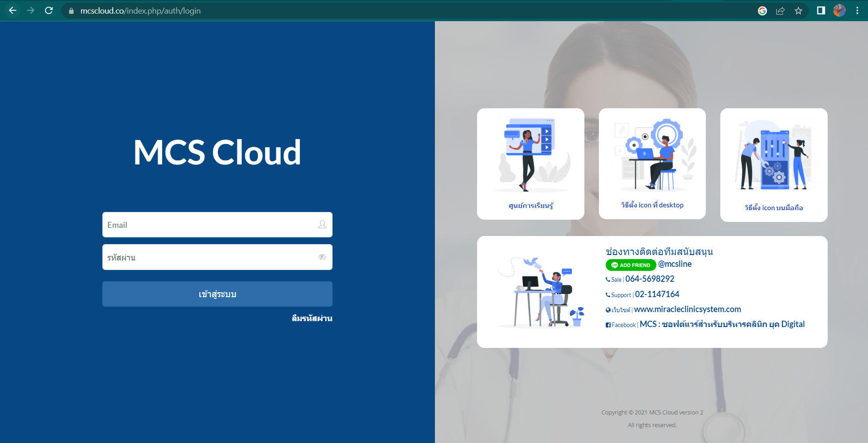This screenshot has height=443, width=868.
Task: Click ช่องทางติดต่อทีมสนับสนุน heading
Action: (659, 251)
